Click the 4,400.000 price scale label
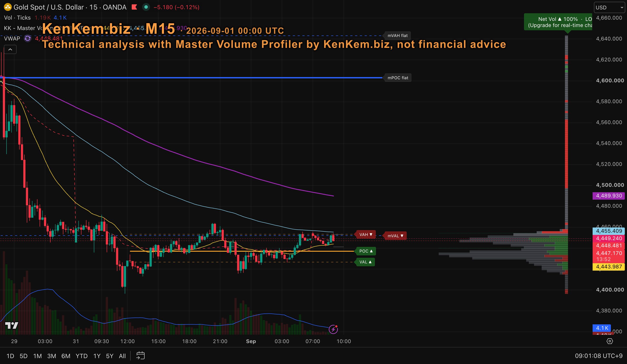The image size is (627, 364). pyautogui.click(x=610, y=290)
